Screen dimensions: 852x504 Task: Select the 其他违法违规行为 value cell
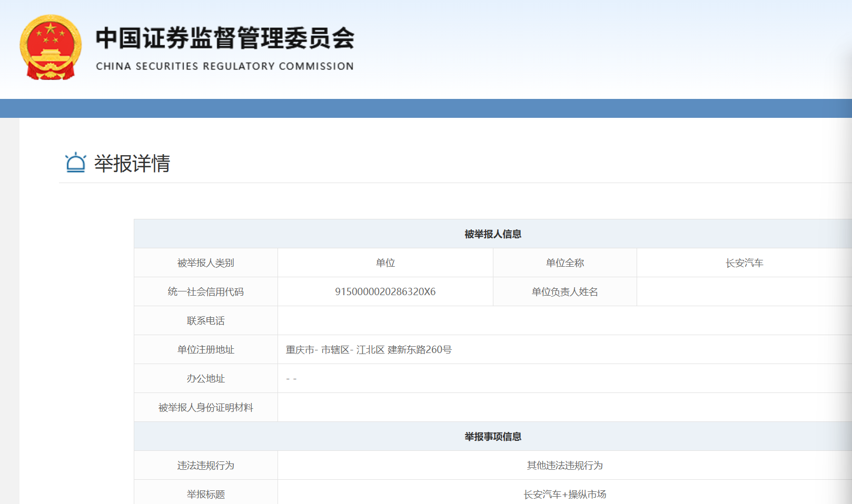tap(565, 465)
